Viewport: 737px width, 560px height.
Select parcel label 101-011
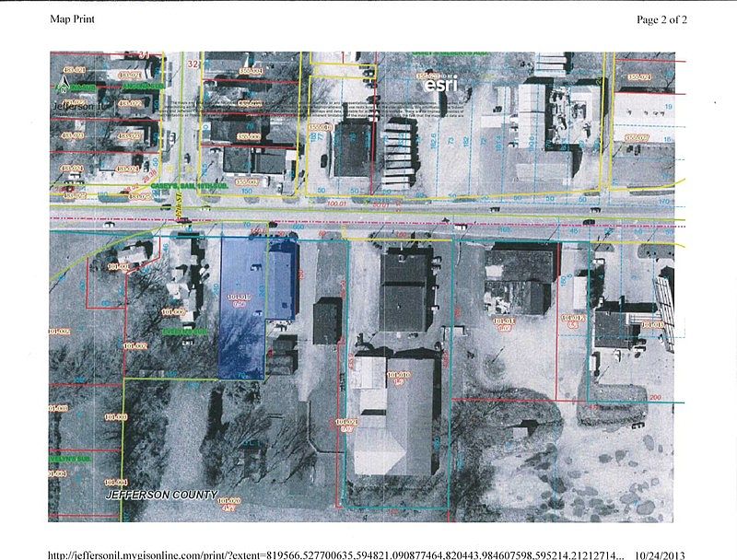504,321
